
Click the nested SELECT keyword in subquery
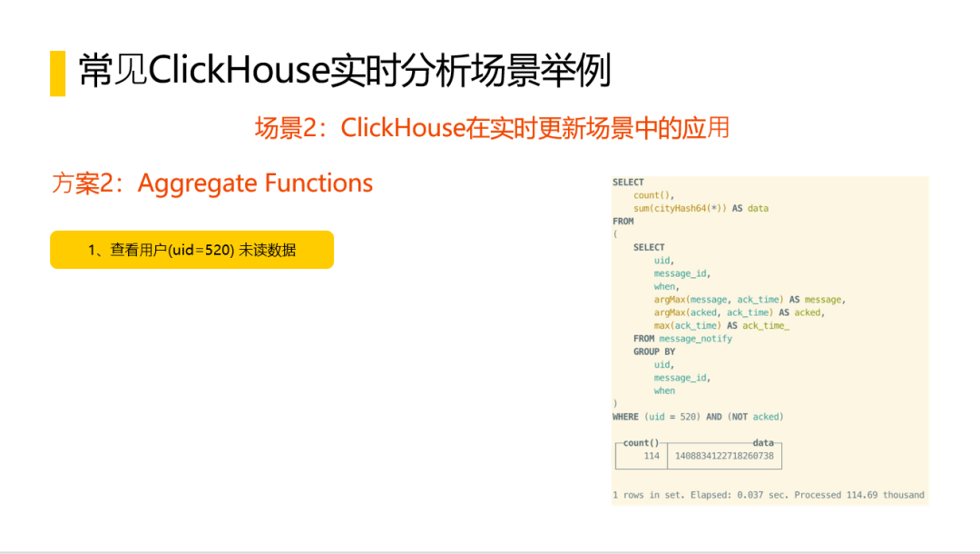coord(649,247)
